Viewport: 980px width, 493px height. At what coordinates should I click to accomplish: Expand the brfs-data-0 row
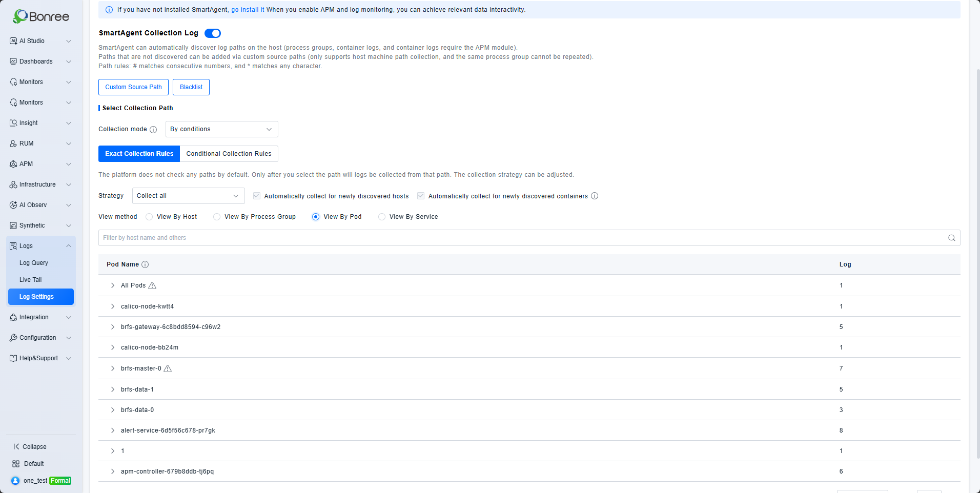coord(113,410)
